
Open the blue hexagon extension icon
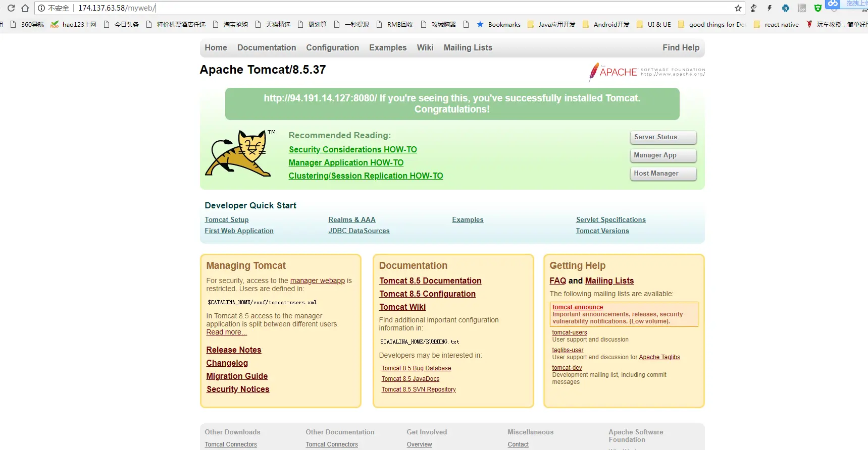point(786,8)
